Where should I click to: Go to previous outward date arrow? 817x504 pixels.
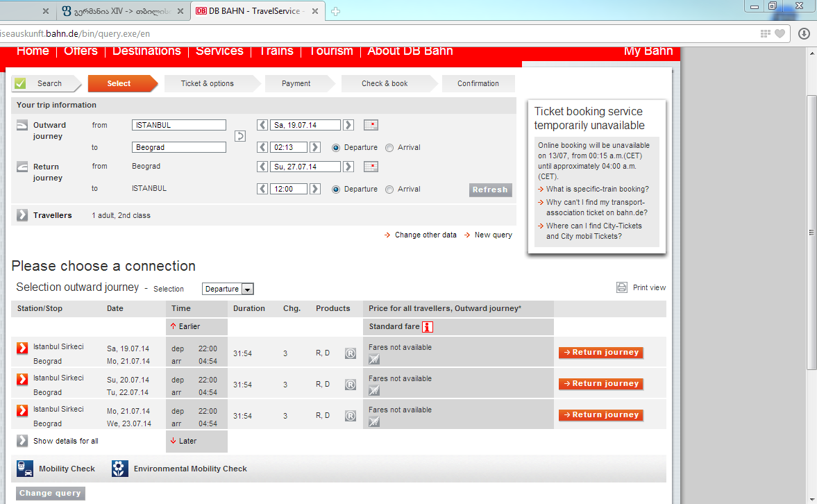[262, 125]
